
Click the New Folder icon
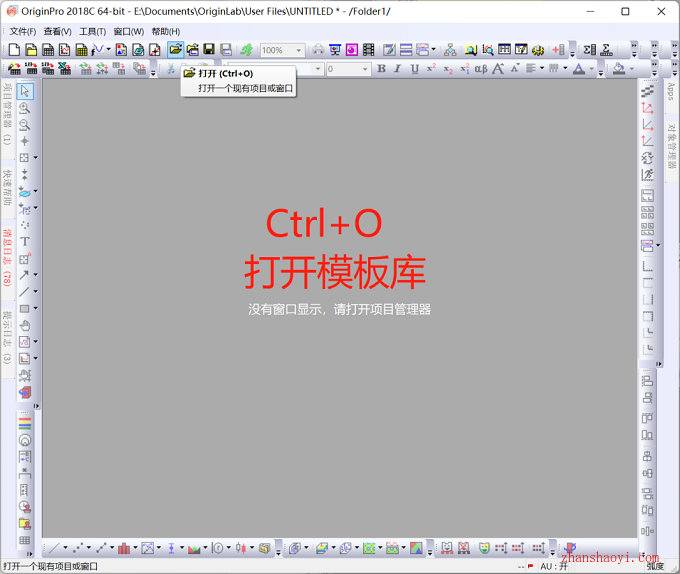pyautogui.click(x=31, y=50)
